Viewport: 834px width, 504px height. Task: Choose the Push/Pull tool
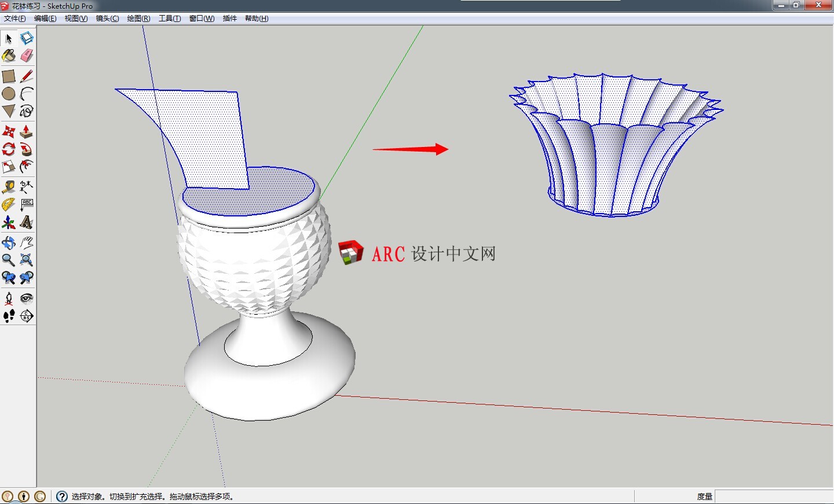click(x=27, y=131)
